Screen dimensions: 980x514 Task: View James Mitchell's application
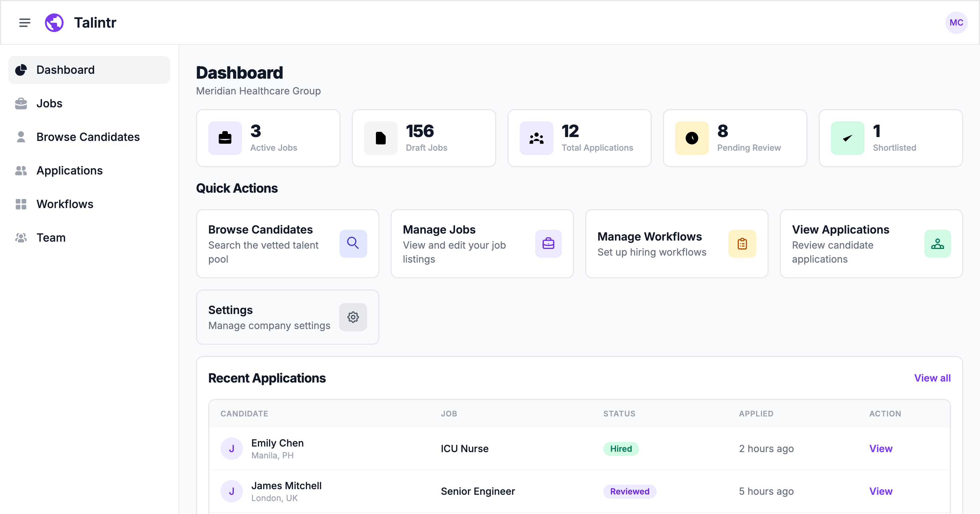click(881, 491)
